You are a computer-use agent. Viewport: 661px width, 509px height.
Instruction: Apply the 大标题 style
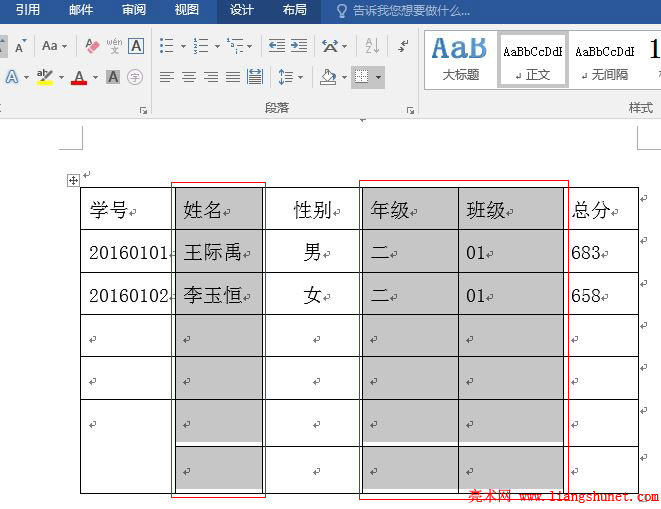tap(460, 59)
